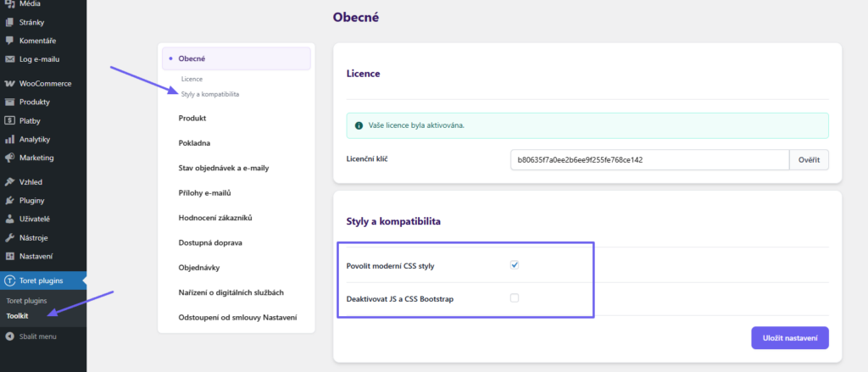Viewport: 868px width, 372px height.
Task: Click the Licenční klíč input field
Action: 650,160
